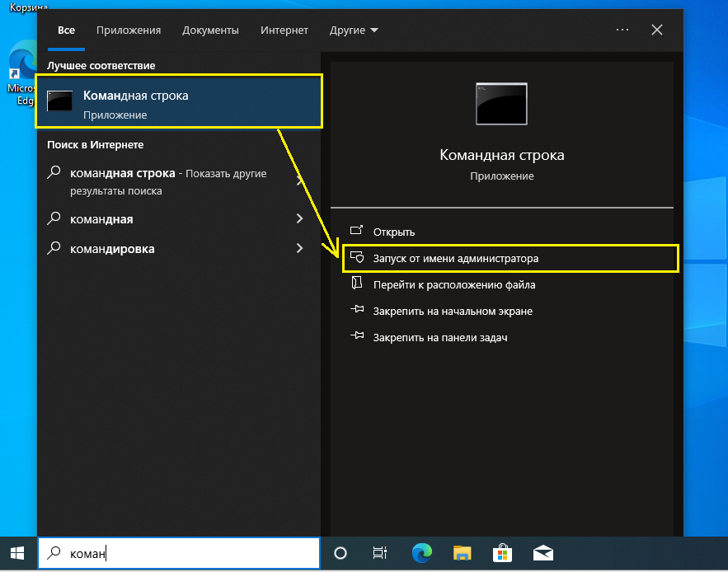Switch to the Приложения tab
The height and width of the screenshot is (572, 728).
pyautogui.click(x=129, y=30)
